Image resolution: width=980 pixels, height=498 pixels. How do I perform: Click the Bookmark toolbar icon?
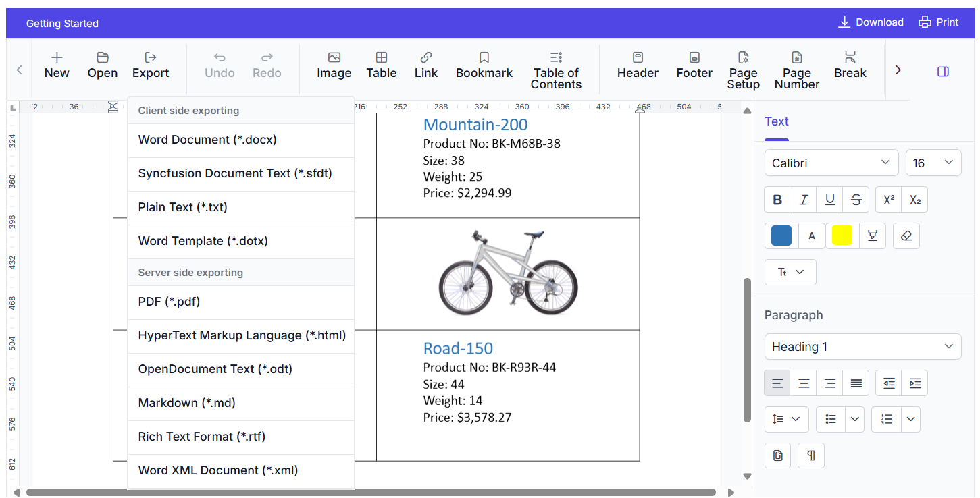point(484,59)
